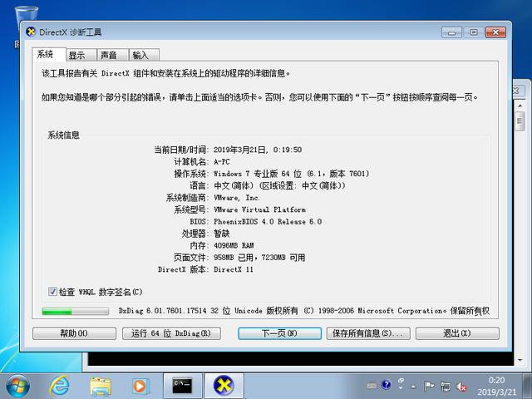This screenshot has width=532, height=399.
Task: Show hidden tray icons arrow
Action: pyautogui.click(x=413, y=387)
